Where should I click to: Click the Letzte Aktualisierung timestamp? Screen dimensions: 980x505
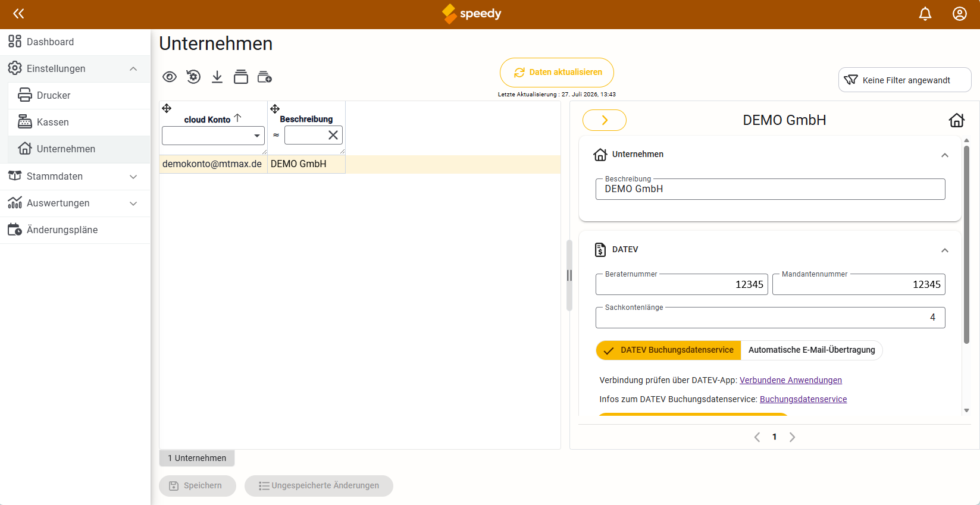click(x=557, y=95)
